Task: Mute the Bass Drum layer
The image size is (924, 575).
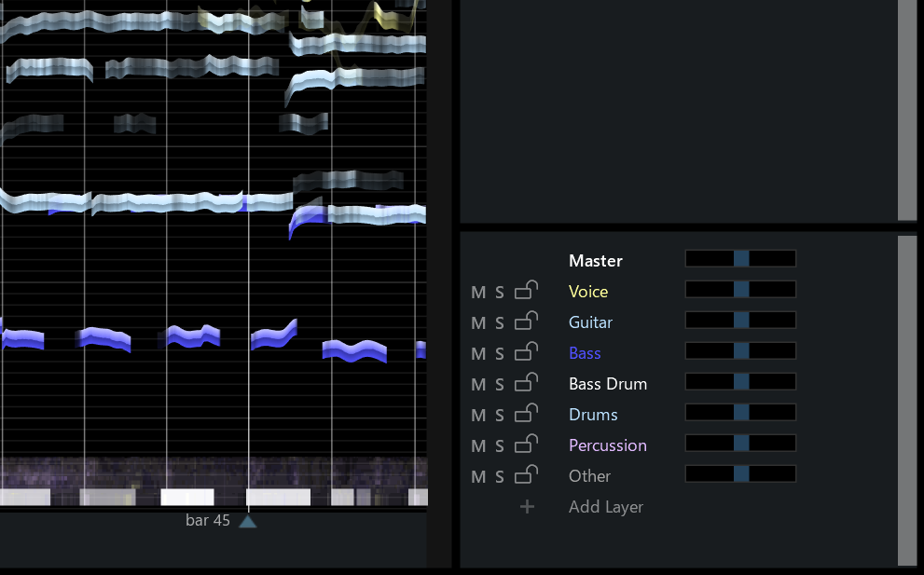Action: (x=478, y=384)
